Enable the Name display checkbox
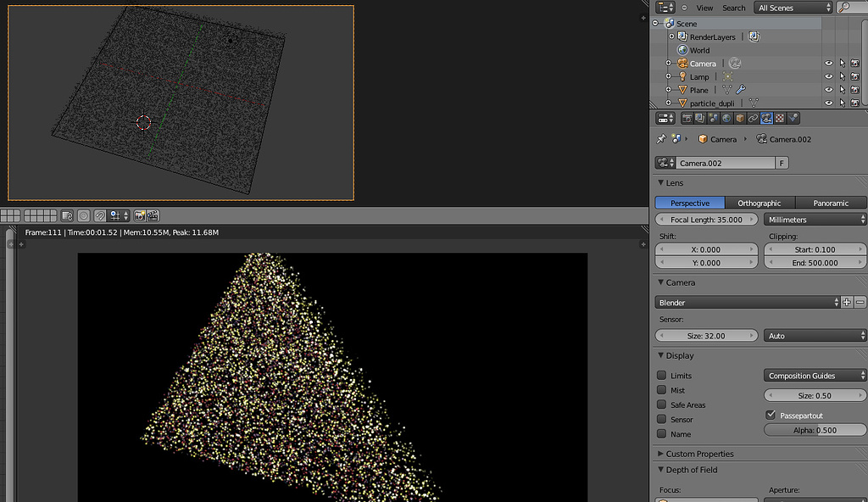868x502 pixels. 661,434
